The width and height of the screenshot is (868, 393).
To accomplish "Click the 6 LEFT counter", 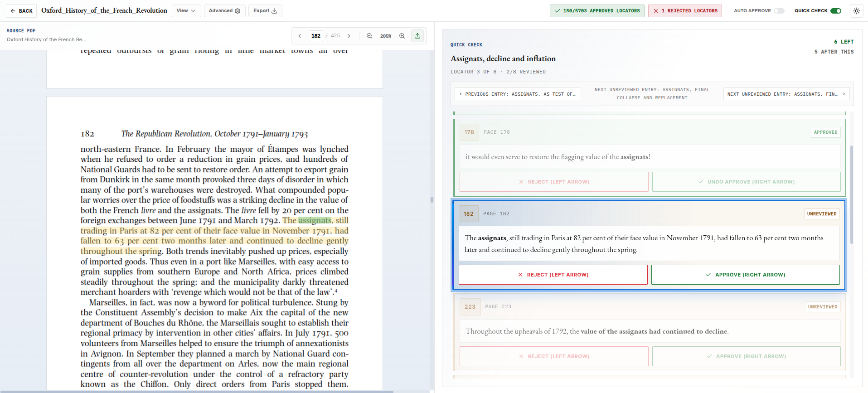I will point(844,42).
